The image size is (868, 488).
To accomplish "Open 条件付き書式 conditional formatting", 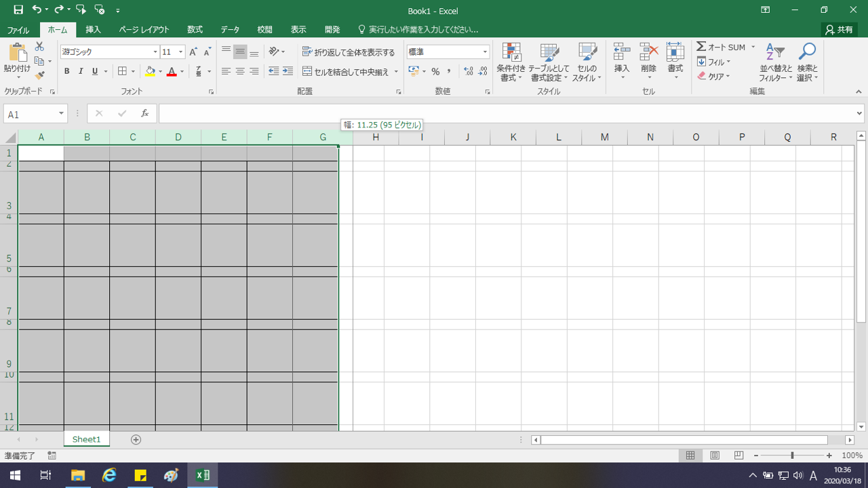I will 511,62.
